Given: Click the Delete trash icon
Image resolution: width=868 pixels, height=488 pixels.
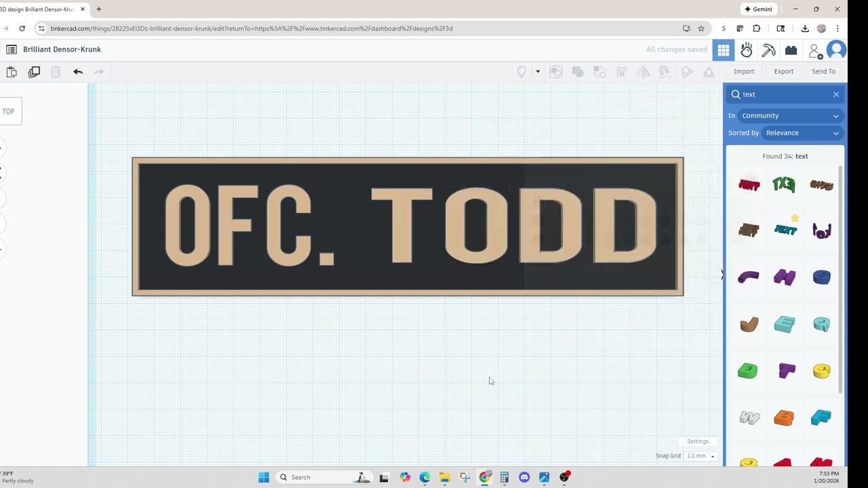Looking at the screenshot, I should (x=56, y=72).
